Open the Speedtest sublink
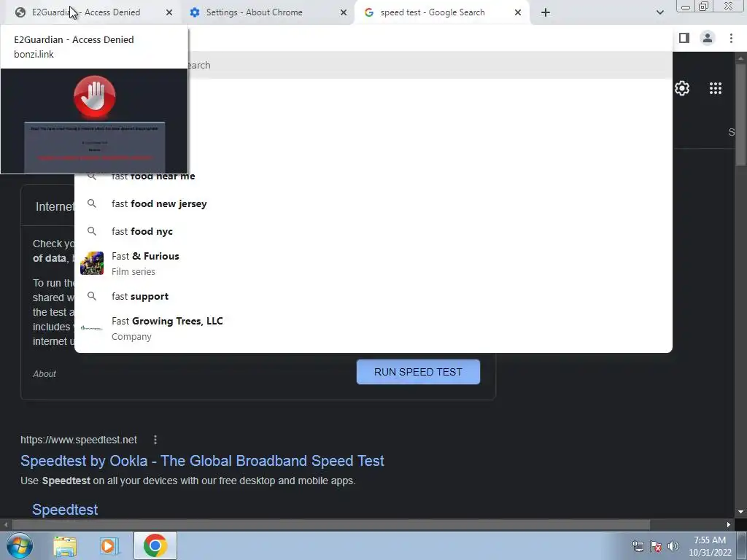 (x=65, y=510)
